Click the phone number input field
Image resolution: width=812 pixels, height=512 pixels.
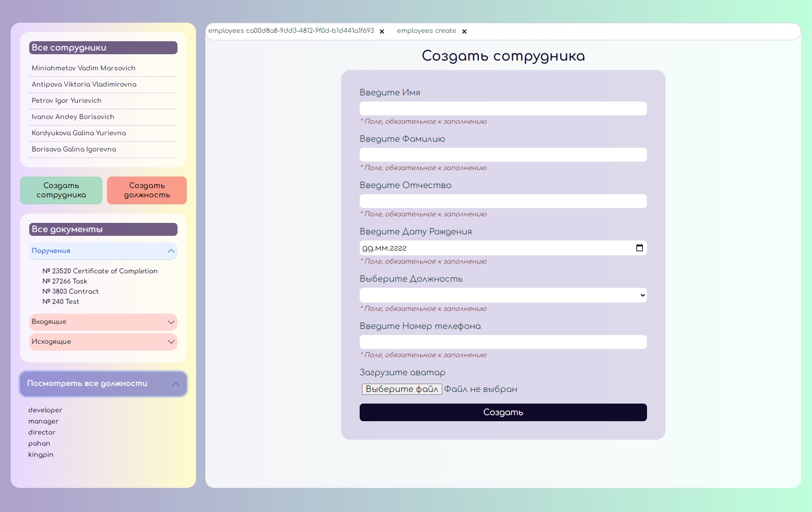503,341
